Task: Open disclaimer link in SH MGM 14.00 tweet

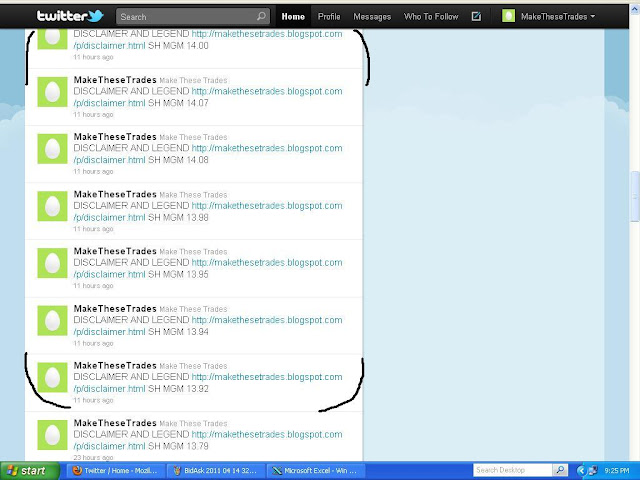Action: 267,34
